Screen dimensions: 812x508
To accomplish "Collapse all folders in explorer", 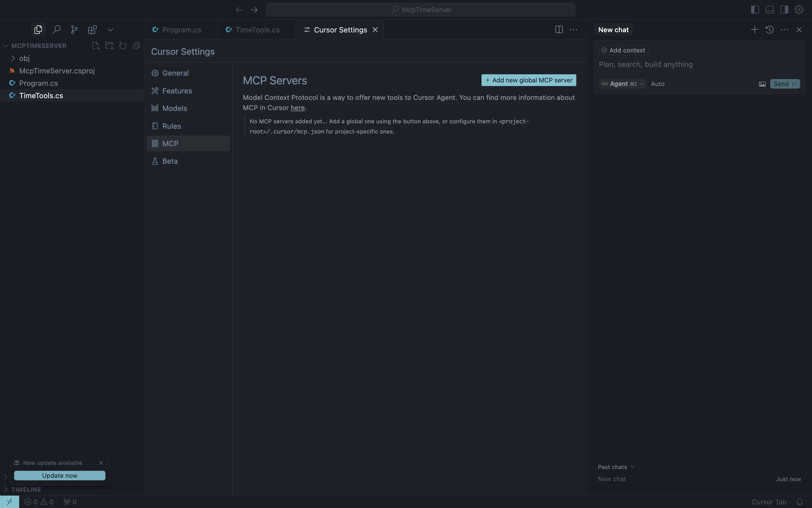I will [x=136, y=46].
